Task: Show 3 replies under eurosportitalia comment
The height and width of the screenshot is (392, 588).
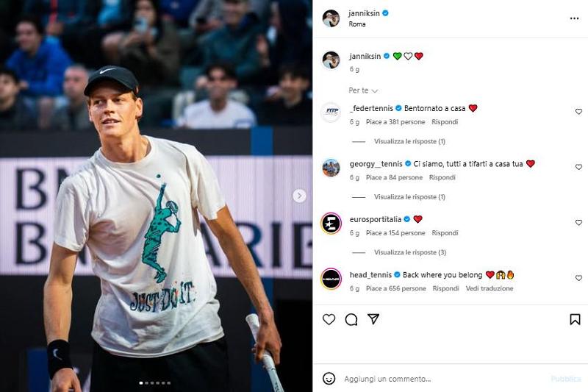Action: (409, 252)
